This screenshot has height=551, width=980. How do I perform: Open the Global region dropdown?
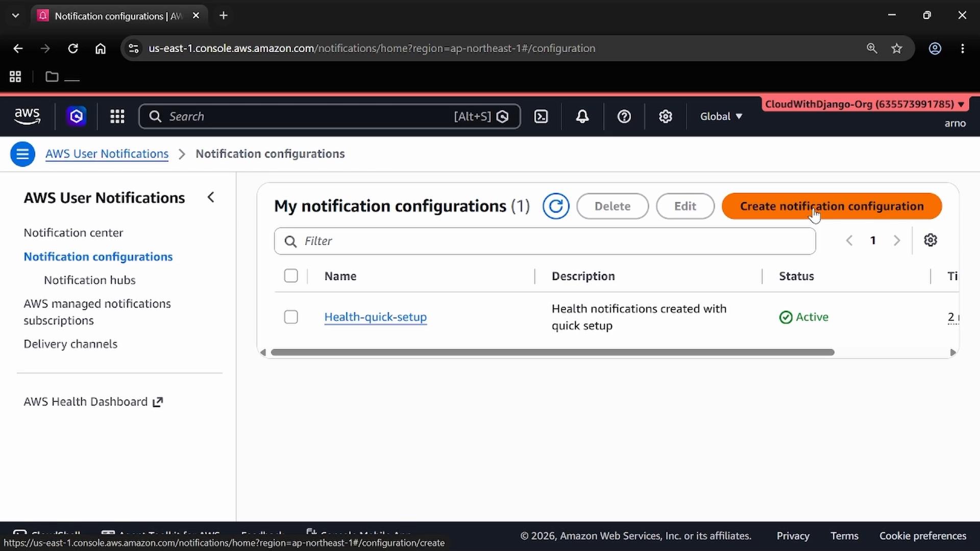coord(721,116)
